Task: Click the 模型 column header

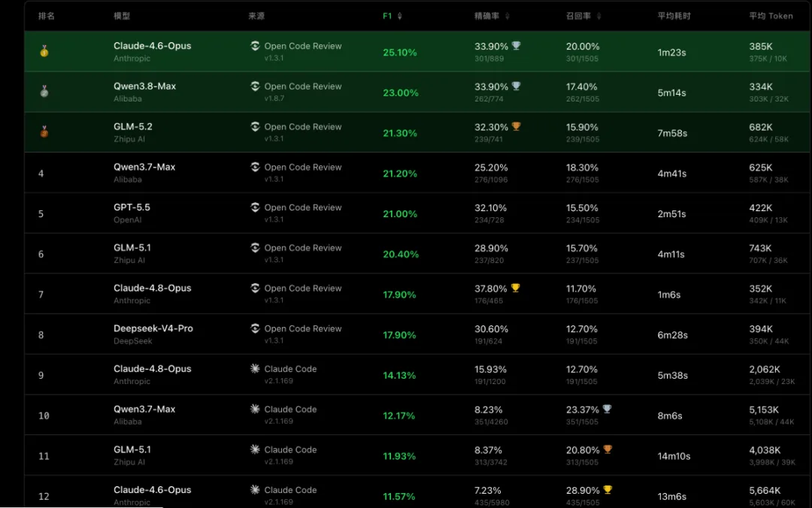Action: click(x=123, y=16)
